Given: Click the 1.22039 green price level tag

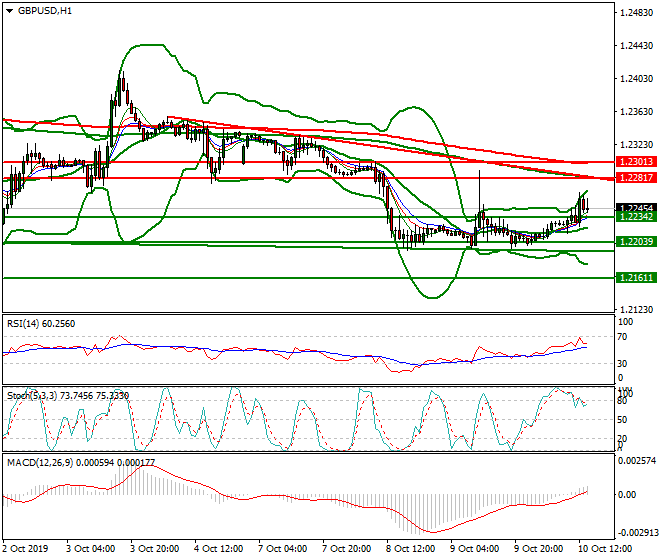Looking at the screenshot, I should pyautogui.click(x=636, y=242).
